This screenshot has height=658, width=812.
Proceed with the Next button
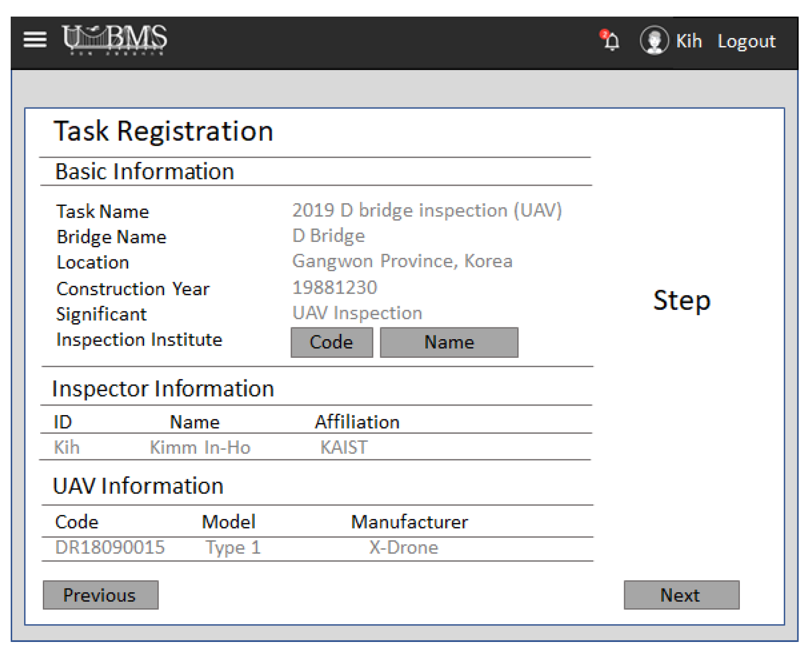(x=681, y=595)
